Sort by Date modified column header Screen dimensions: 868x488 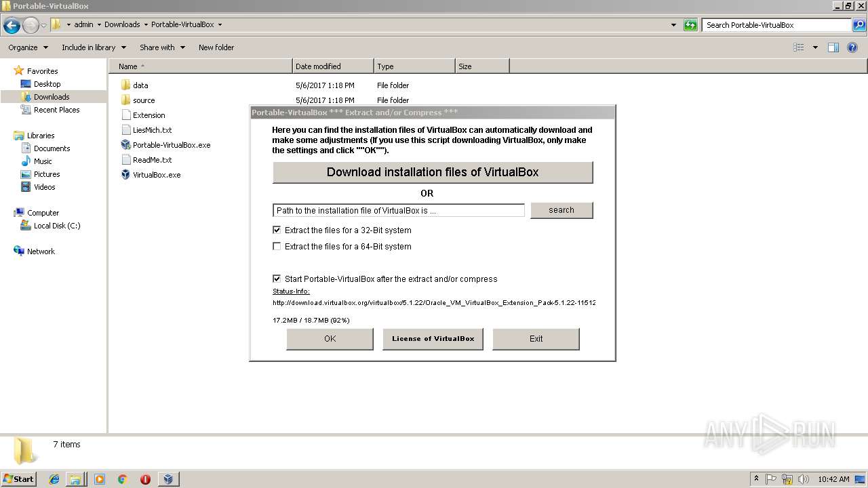[333, 66]
